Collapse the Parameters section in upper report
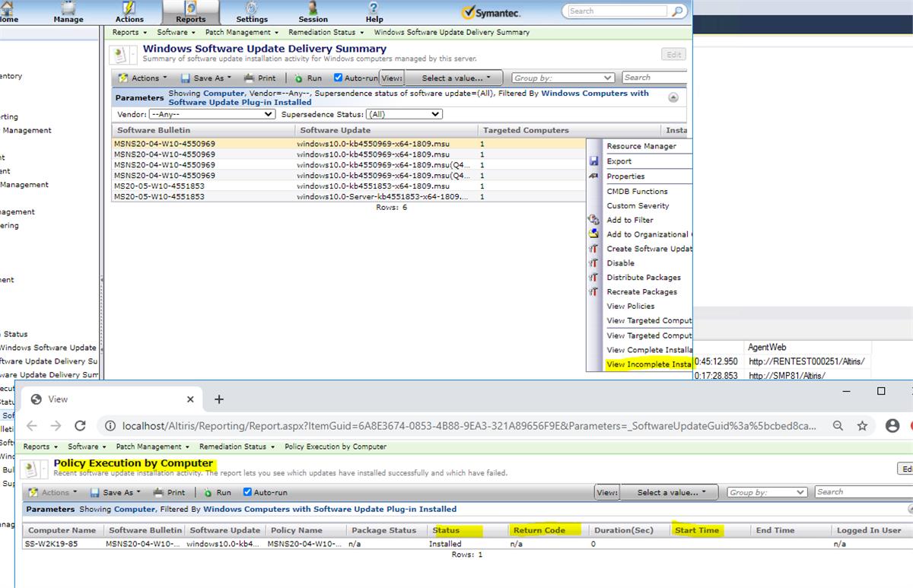The image size is (913, 588). pos(673,97)
